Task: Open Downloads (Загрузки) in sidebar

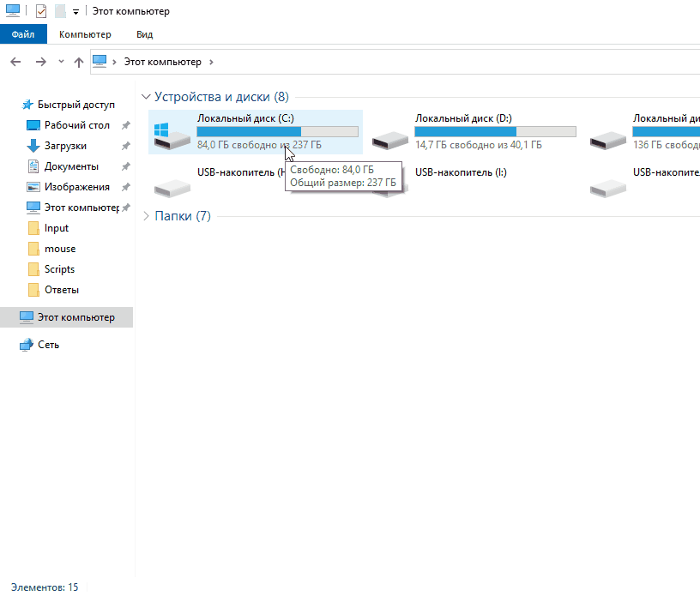Action: tap(65, 146)
